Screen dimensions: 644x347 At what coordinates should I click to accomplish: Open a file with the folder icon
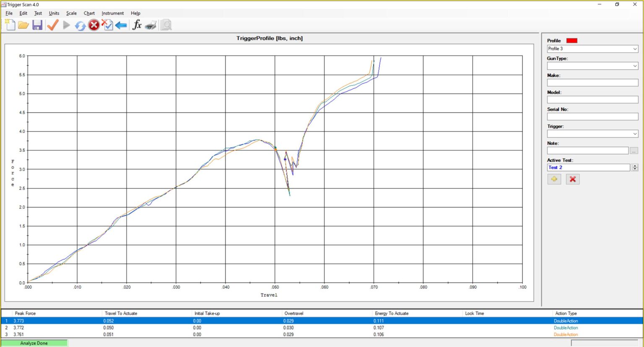pyautogui.click(x=23, y=25)
